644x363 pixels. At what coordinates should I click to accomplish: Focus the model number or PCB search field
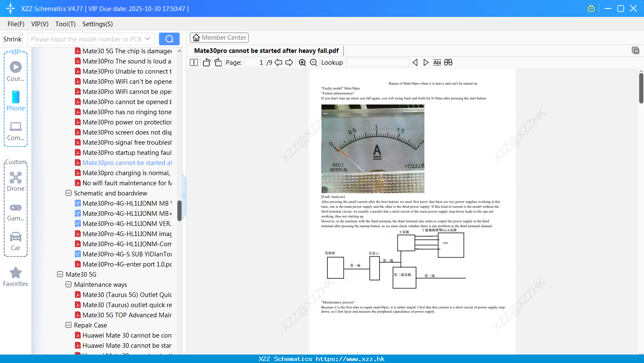pos(86,39)
